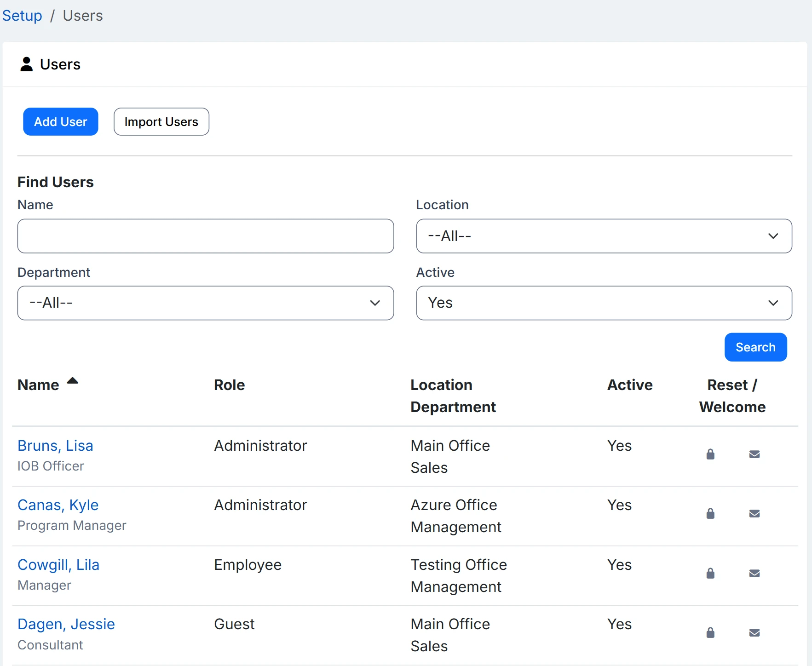Open Cowgill, Lila user profile

58,565
